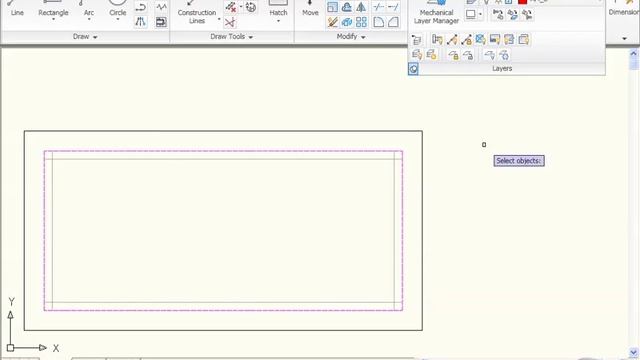The width and height of the screenshot is (640, 360).
Task: Select the Fillet rounded-corner icon
Action: point(378,22)
